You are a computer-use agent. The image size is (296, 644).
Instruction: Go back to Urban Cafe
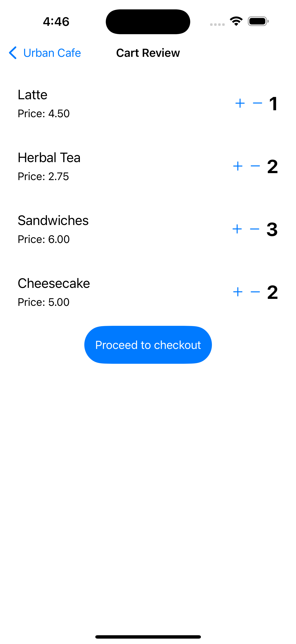52,53
